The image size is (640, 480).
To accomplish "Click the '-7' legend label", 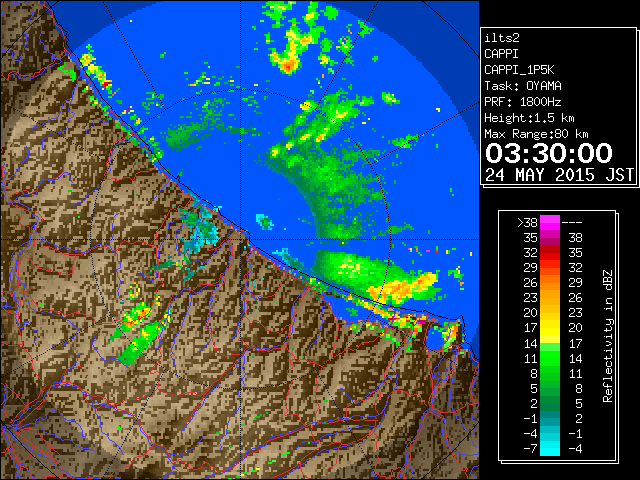I will (x=530, y=448).
